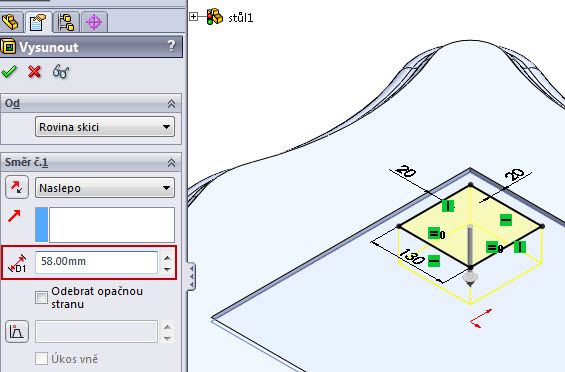Click the red direction arrow icon
The width and height of the screenshot is (565, 372).
14,216
